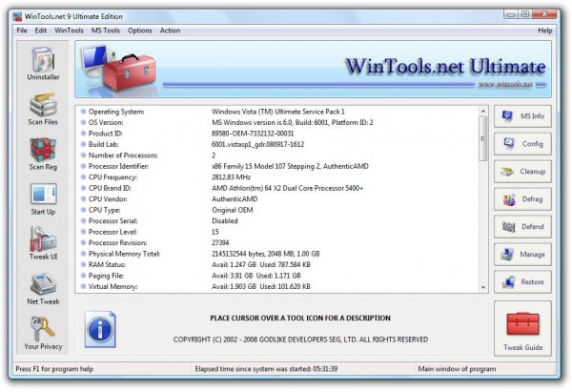Image resolution: width=572 pixels, height=392 pixels.
Task: Select the Processor Level row label
Action: (x=112, y=232)
